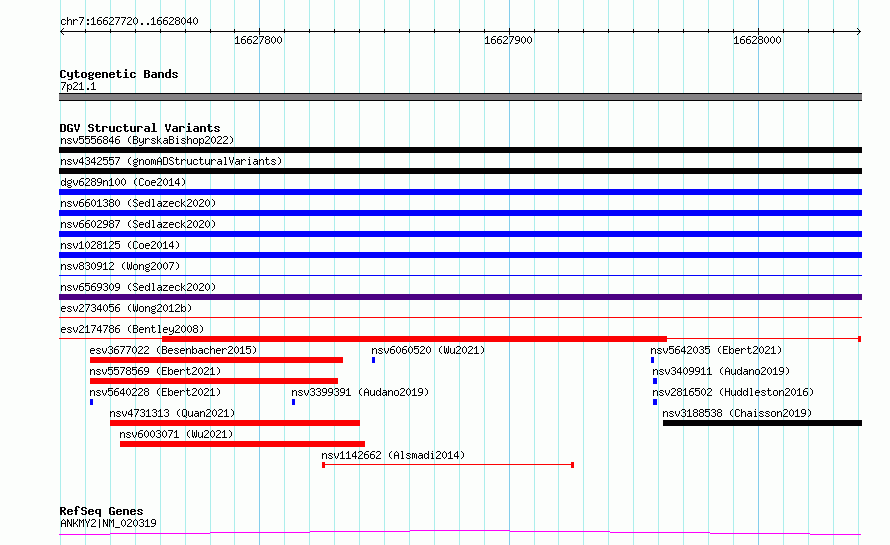Select the small blue nsv3399391 marker
The width and height of the screenshot is (890, 545).
pos(293,402)
